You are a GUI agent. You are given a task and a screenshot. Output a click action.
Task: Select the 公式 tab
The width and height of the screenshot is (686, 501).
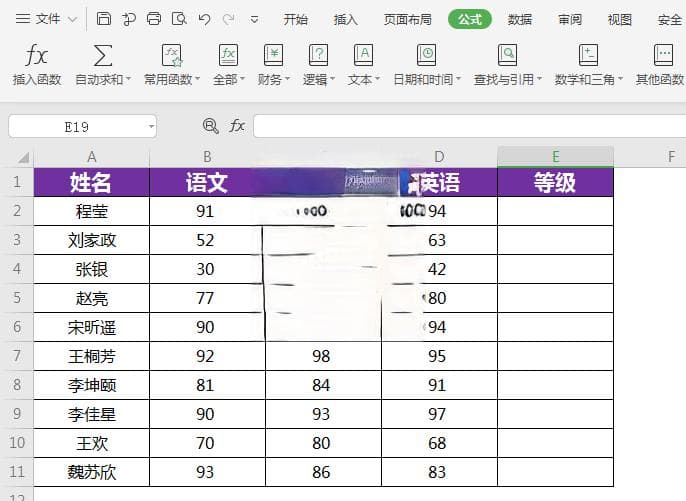470,20
